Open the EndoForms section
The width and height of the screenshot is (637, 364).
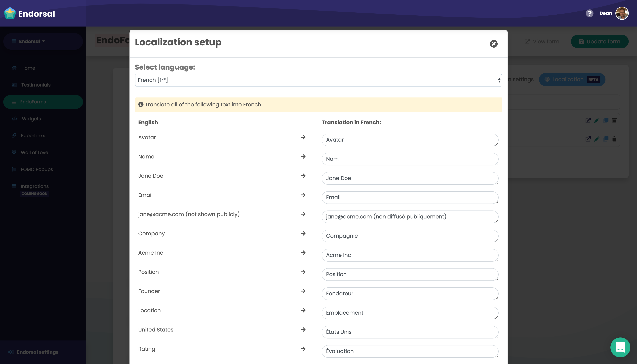tap(33, 102)
